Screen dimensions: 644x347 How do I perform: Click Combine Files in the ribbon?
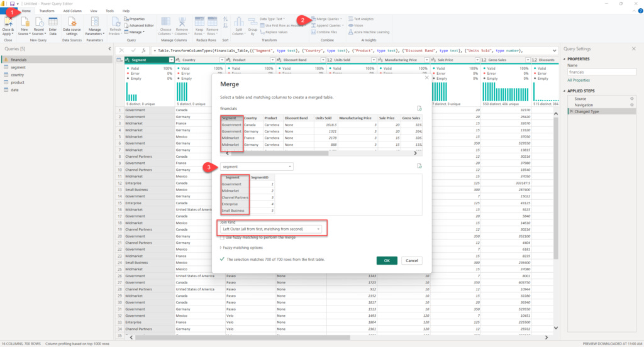(324, 32)
